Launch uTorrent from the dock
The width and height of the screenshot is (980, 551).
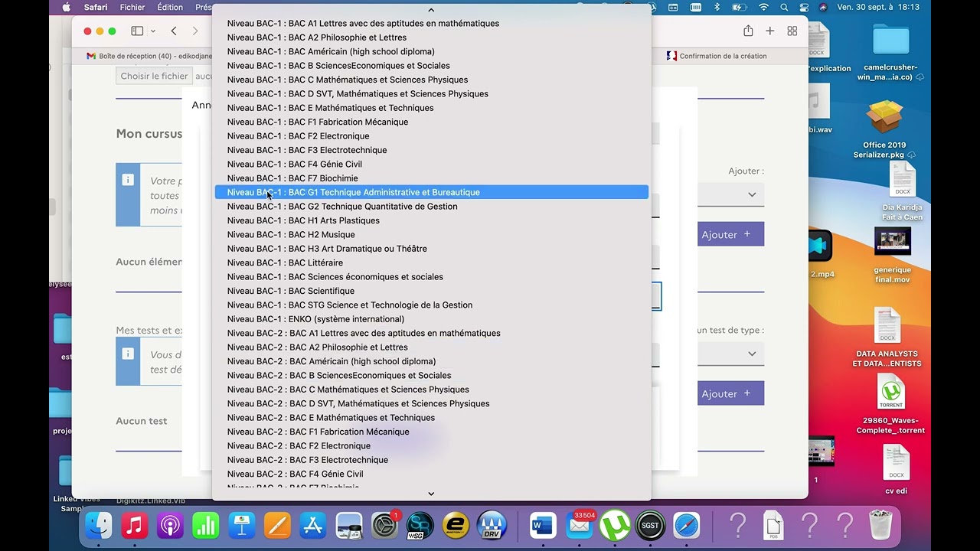pos(614,526)
